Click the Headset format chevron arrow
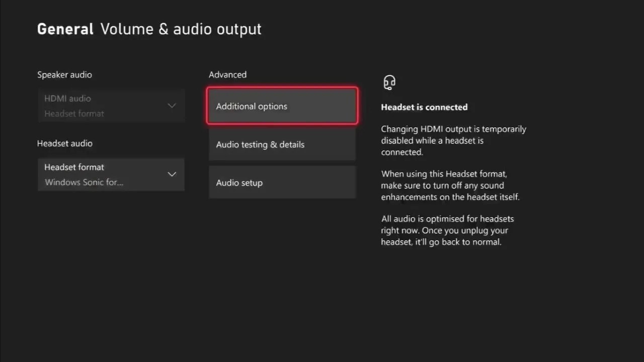The image size is (644, 362). [172, 174]
